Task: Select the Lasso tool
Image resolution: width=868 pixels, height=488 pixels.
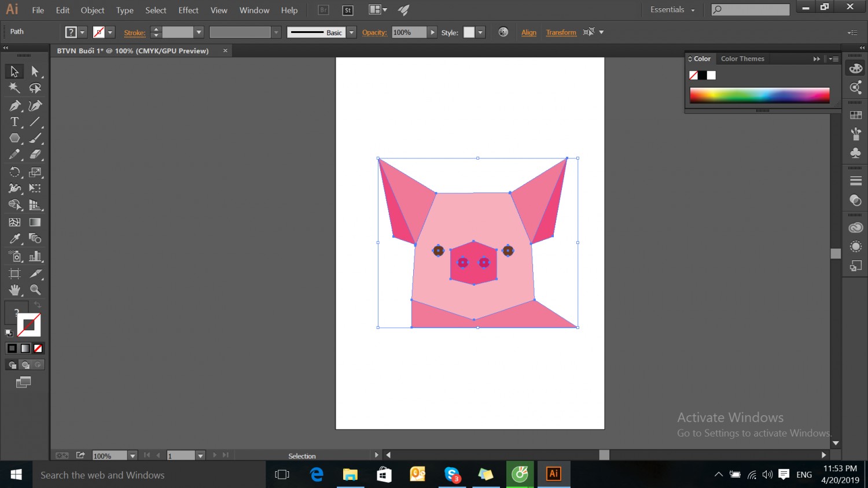Action: [35, 88]
